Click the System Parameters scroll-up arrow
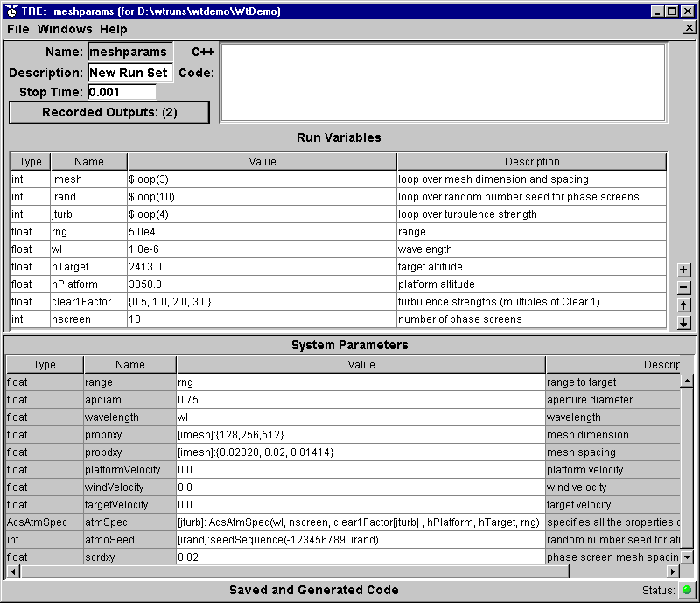This screenshot has width=700, height=603. click(x=687, y=381)
